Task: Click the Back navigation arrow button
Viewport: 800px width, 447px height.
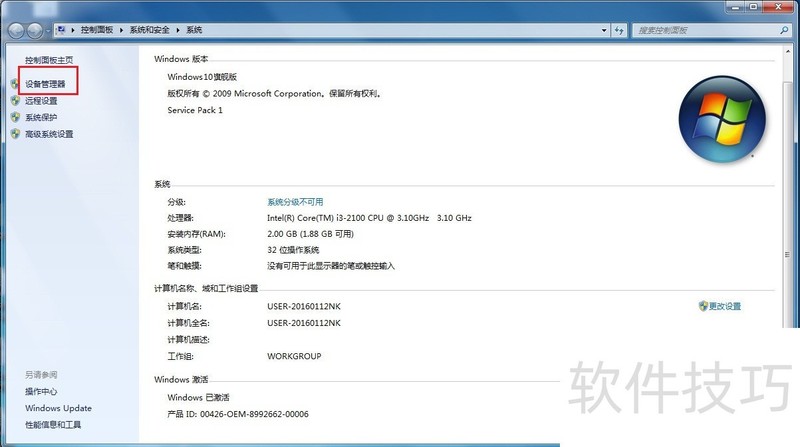Action: tap(16, 31)
